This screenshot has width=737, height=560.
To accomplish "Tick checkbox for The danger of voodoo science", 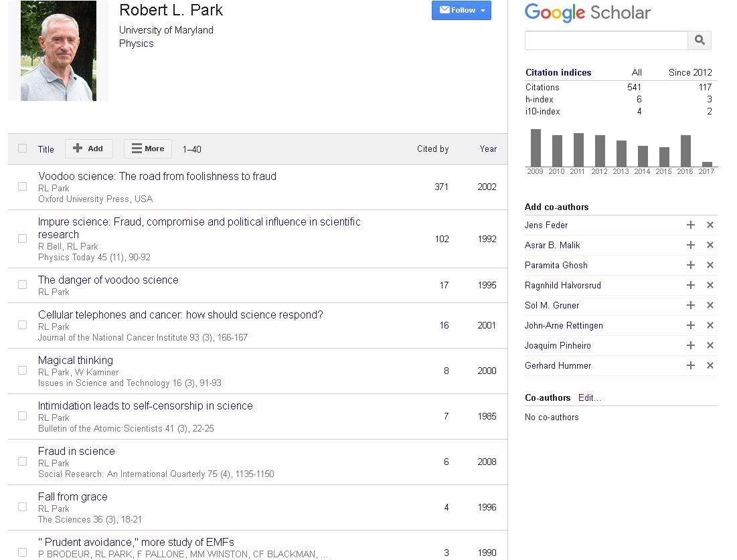I will (22, 285).
